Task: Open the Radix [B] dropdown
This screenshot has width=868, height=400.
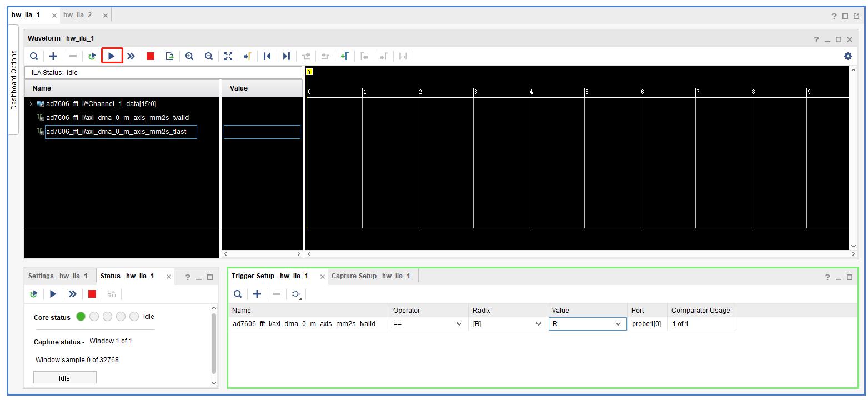Action: coord(538,324)
